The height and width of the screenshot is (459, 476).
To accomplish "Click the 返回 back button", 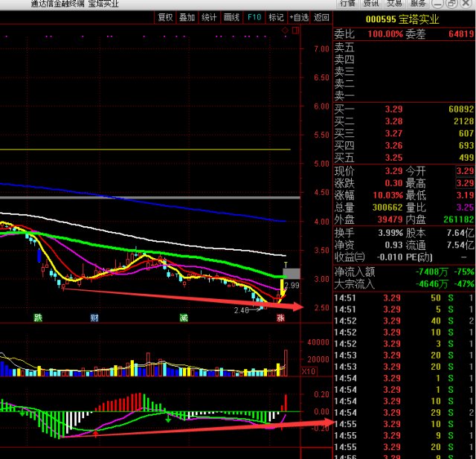I will [x=321, y=17].
